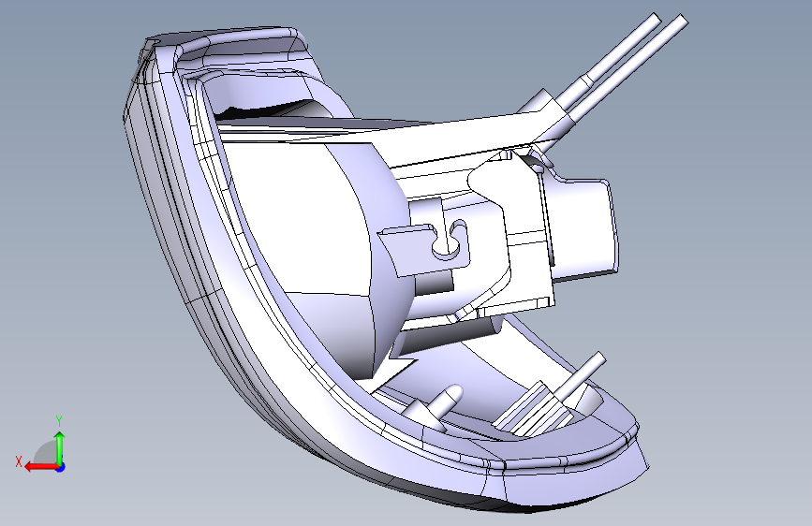Click the blue Z axis dot at triad origin
The image size is (812, 526).
pyautogui.click(x=61, y=467)
